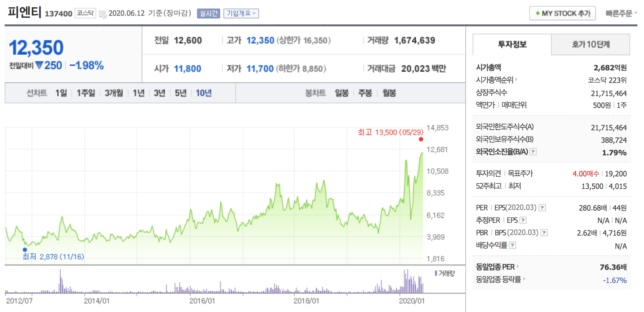The height and width of the screenshot is (312, 644).
Task: Click the 상장주식수 value 21,715,464
Action: 609,93
